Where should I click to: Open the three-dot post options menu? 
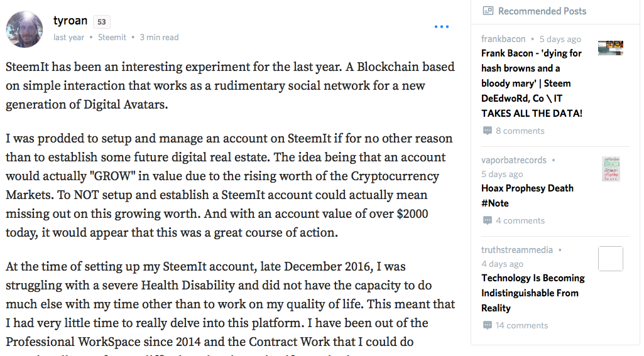pos(442,27)
